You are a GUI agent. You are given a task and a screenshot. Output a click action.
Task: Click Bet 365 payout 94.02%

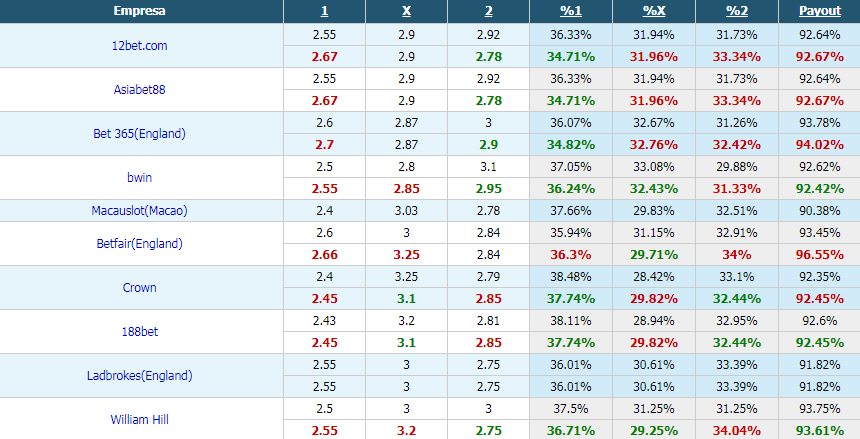819,145
